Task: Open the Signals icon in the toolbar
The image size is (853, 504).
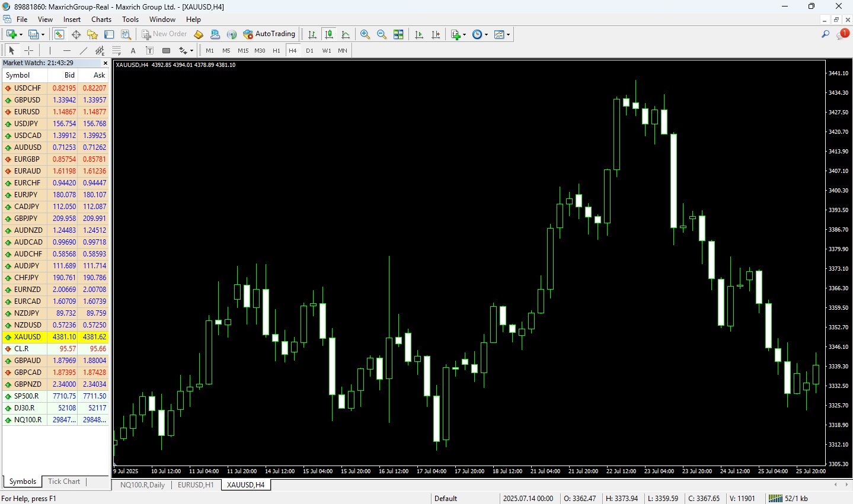Action: click(x=232, y=34)
